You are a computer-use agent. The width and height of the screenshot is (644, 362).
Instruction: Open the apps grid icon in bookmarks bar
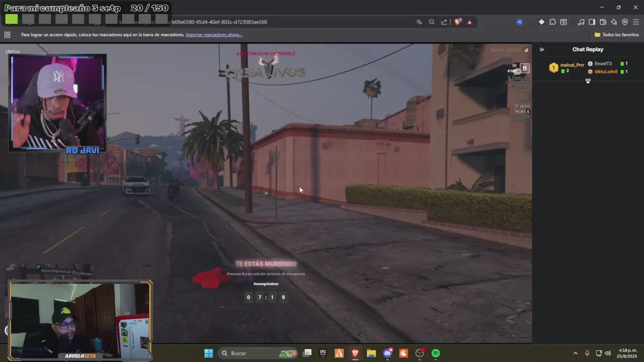tap(7, 35)
